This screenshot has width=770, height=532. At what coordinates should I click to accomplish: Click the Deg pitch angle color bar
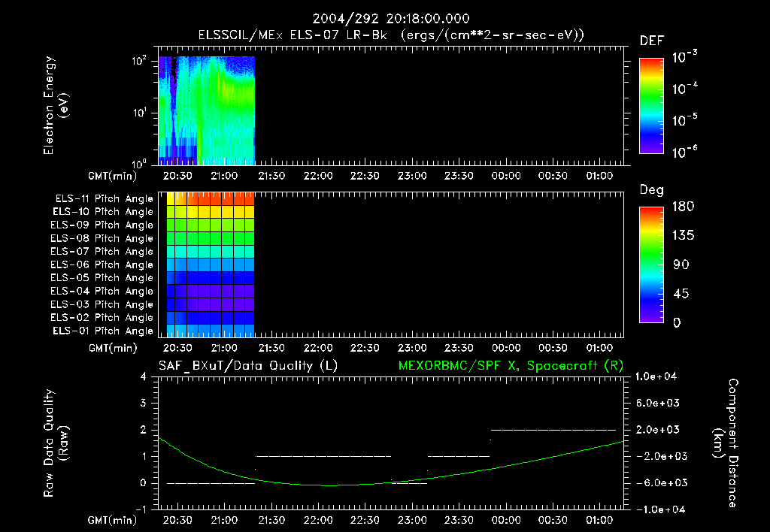[651, 264]
